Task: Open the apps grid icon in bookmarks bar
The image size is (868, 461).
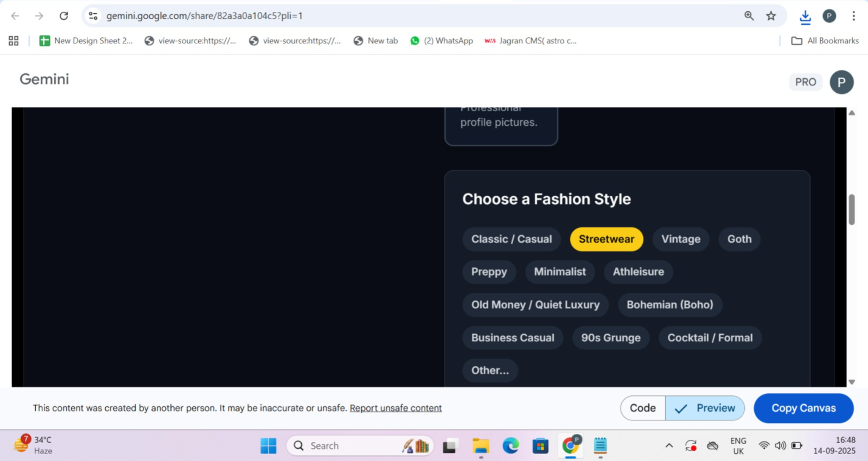Action: 14,41
